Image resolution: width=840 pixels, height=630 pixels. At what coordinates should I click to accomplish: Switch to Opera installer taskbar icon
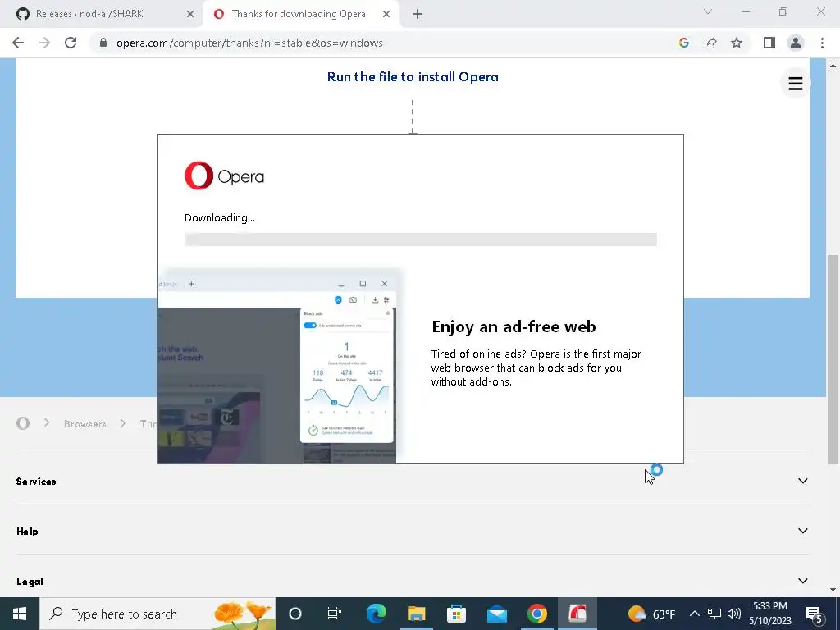click(x=577, y=614)
